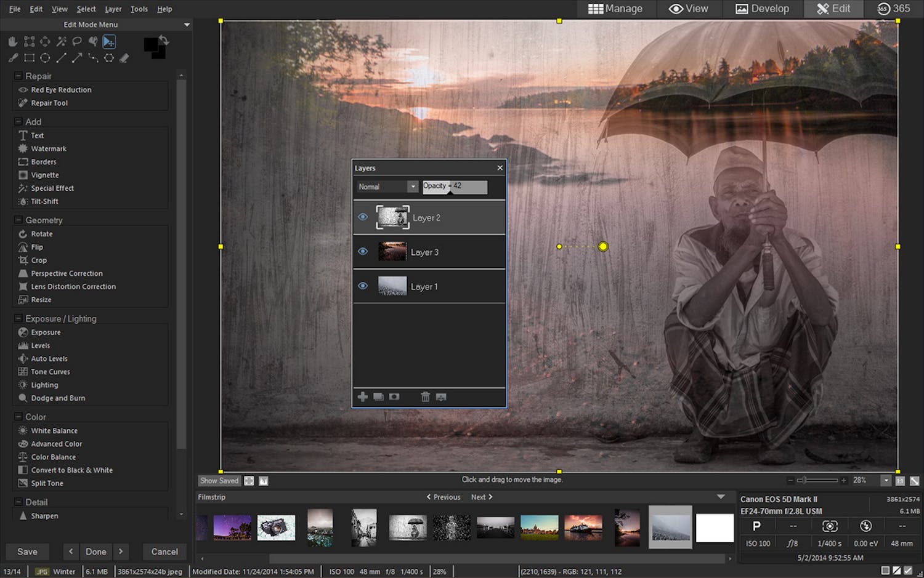Open the Tone Curves tool
The width and height of the screenshot is (924, 578).
(x=51, y=372)
